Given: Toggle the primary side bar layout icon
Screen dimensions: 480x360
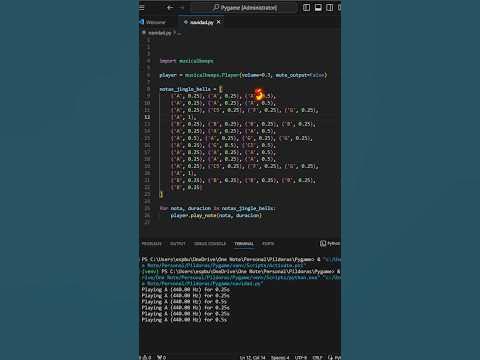Looking at the screenshot, I should coord(306,7).
